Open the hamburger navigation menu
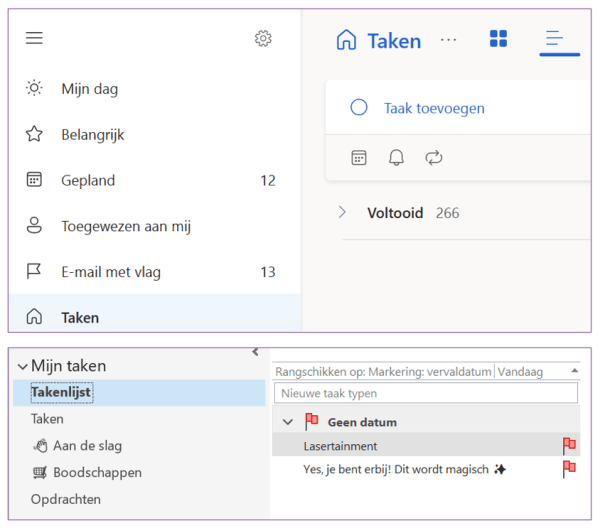600x528 pixels. coord(34,38)
